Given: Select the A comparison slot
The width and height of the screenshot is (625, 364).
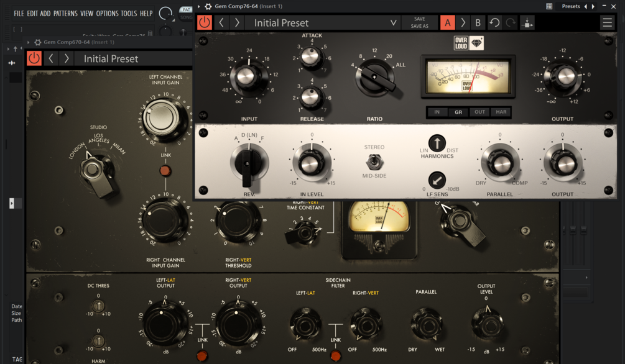Looking at the screenshot, I should coord(448,23).
